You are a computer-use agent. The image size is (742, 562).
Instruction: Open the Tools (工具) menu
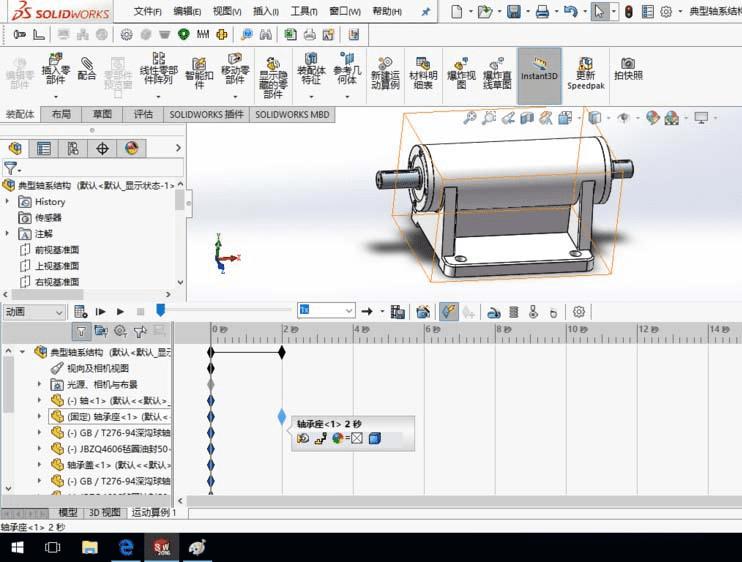[303, 12]
